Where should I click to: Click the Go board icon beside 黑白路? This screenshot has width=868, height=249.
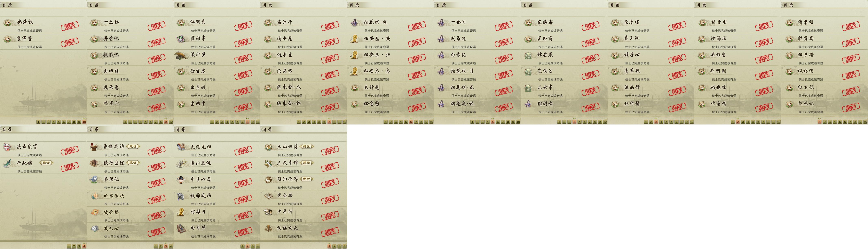pos(268,196)
